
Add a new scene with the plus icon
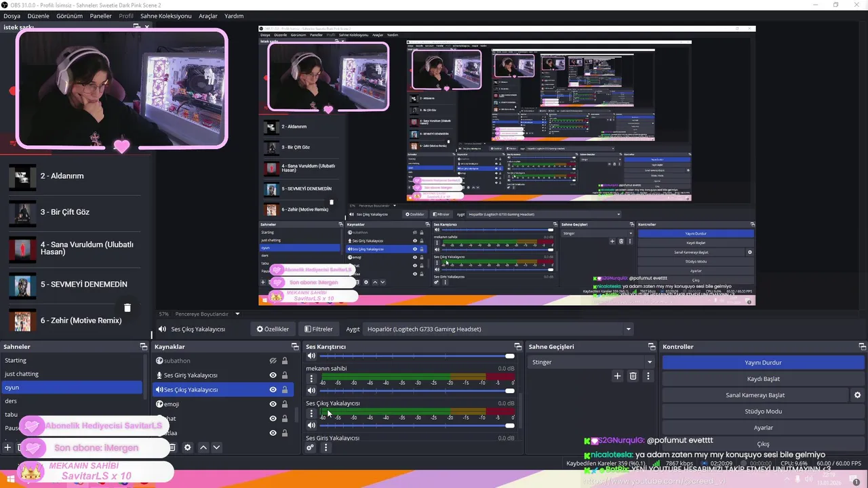coord(7,447)
